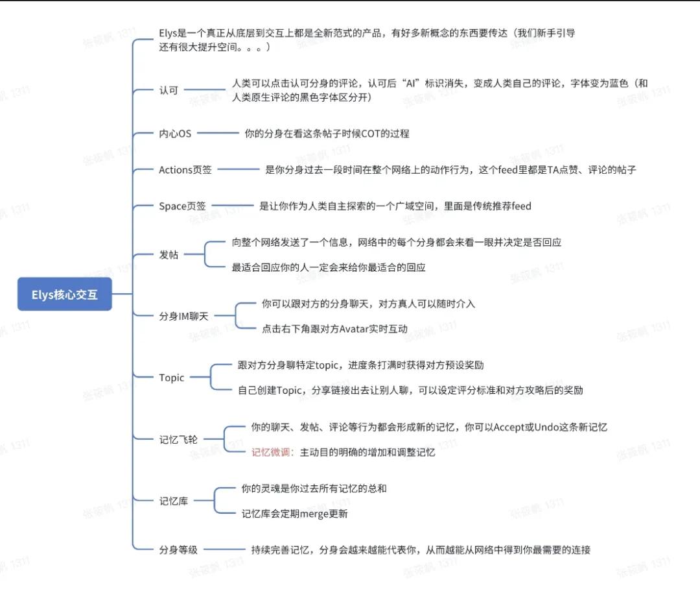
Task: Select the "Space页签" node
Action: pos(182,206)
